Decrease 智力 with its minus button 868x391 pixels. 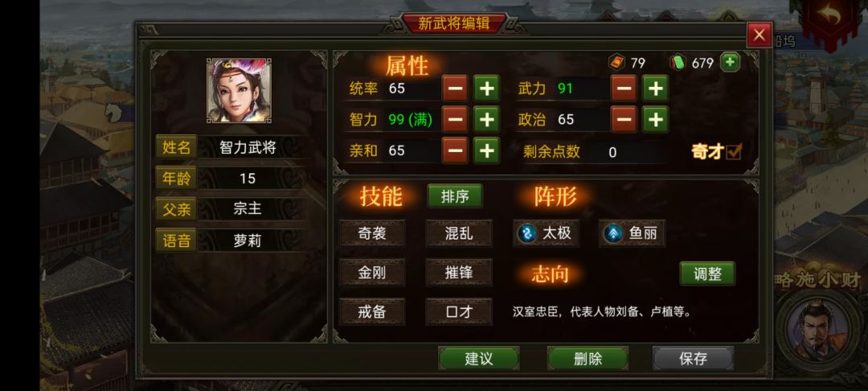coord(455,120)
